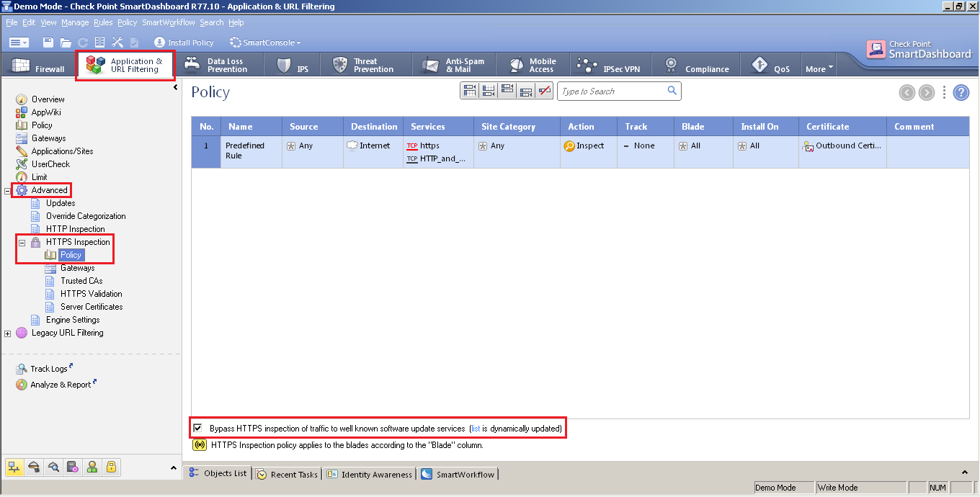The height and width of the screenshot is (497, 980).
Task: Select HTTP Inspection in the tree
Action: coord(76,229)
